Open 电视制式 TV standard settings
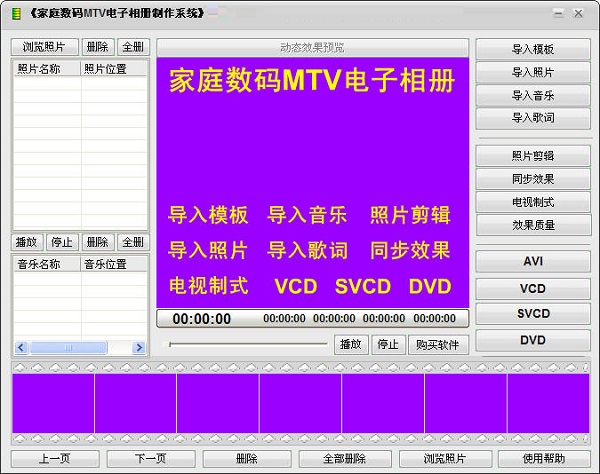Screen dimensions: 600x474 click(533, 202)
